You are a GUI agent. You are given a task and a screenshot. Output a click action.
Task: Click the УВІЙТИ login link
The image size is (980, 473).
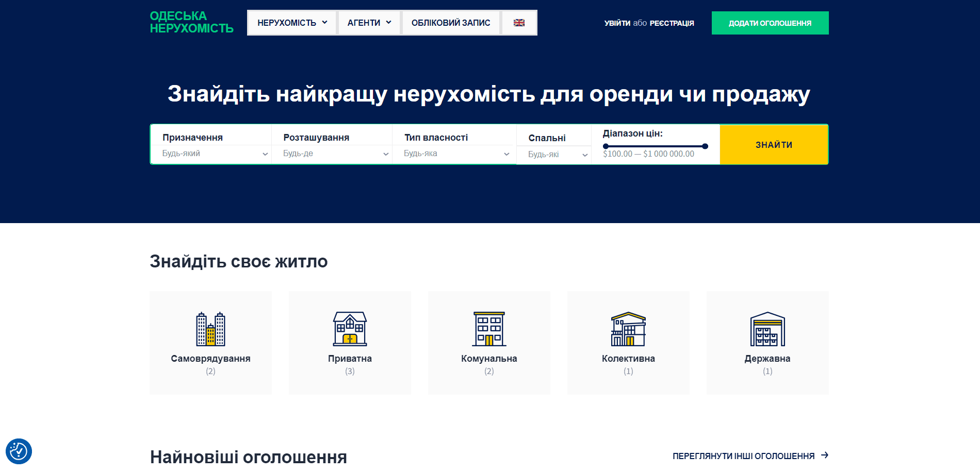click(616, 23)
